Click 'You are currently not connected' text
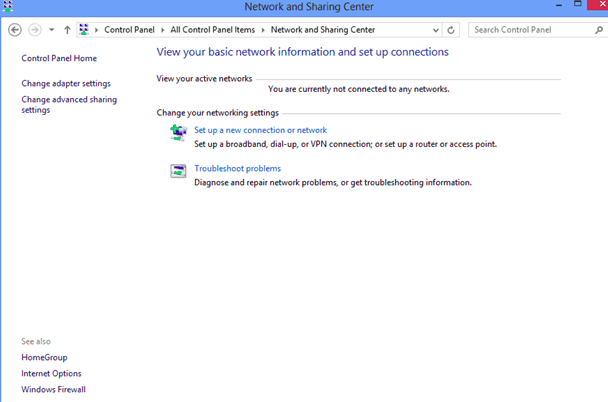This screenshot has height=402, width=608. point(359,89)
